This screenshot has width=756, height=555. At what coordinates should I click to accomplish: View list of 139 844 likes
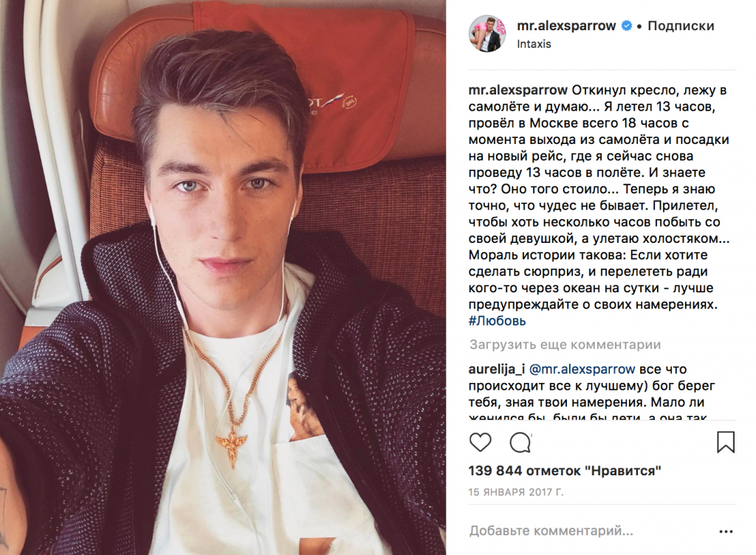pyautogui.click(x=565, y=471)
